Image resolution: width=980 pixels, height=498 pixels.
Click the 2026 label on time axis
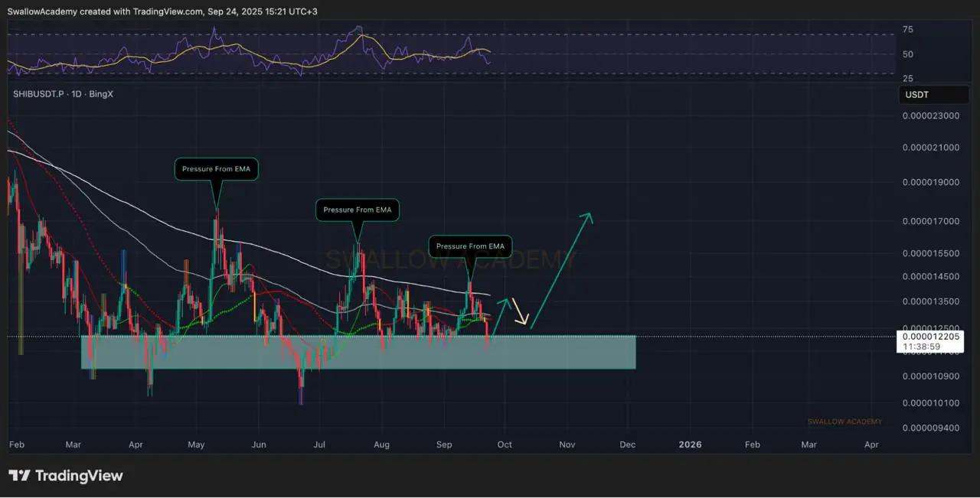pos(690,444)
